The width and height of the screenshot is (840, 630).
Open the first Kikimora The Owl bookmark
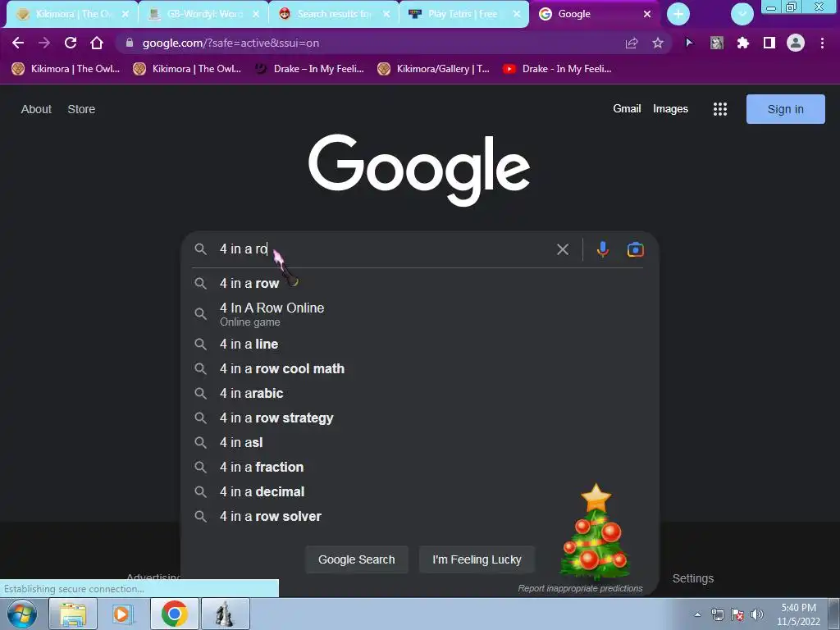(x=66, y=69)
